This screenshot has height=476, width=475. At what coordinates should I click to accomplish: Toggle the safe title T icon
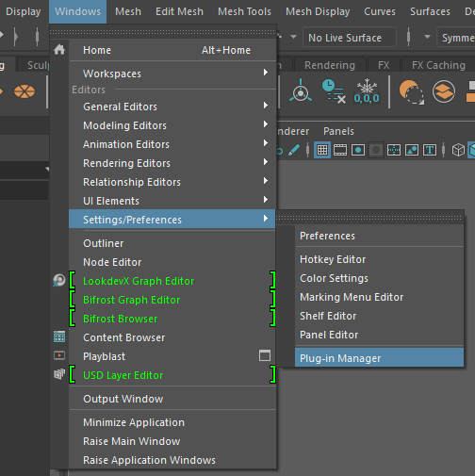[430, 150]
